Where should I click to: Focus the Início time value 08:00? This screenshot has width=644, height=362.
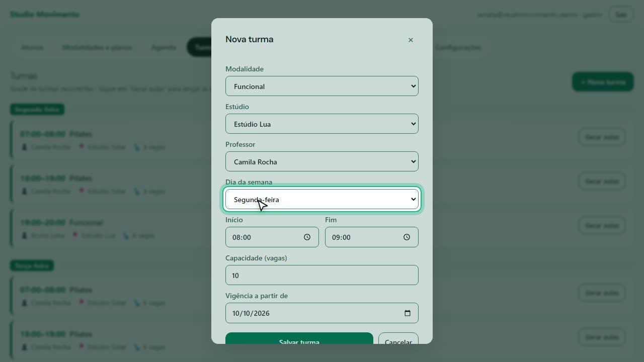(242, 237)
